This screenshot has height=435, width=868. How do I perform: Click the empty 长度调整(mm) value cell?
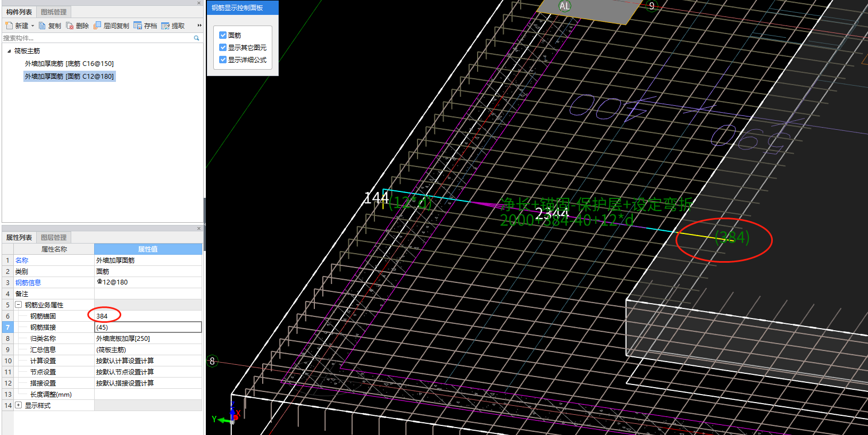pos(148,394)
